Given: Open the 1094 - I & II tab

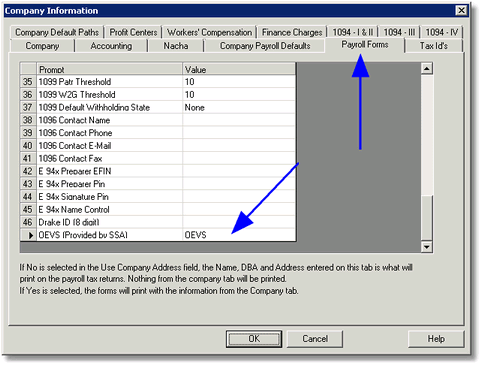Looking at the screenshot, I should click(x=353, y=32).
